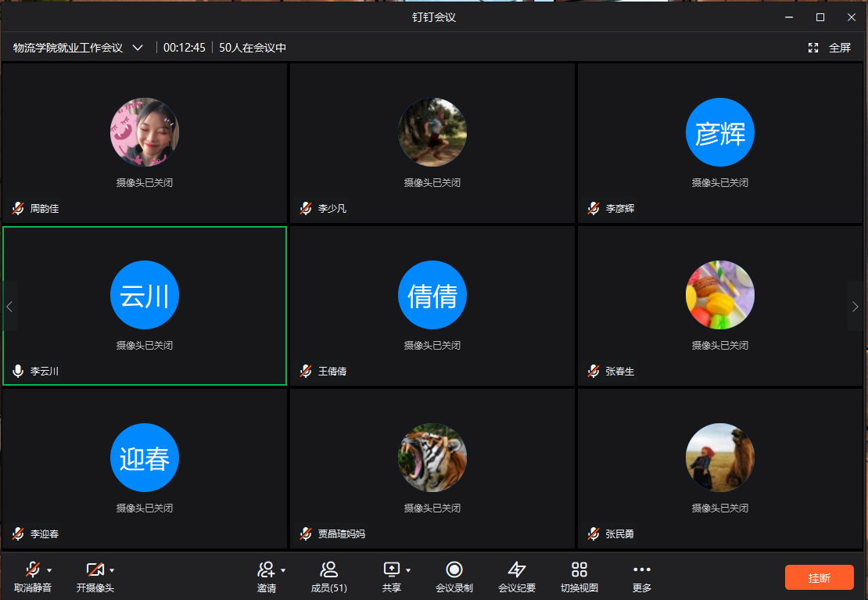
Task: Turn on camera with 开摄像头
Action: click(x=95, y=569)
